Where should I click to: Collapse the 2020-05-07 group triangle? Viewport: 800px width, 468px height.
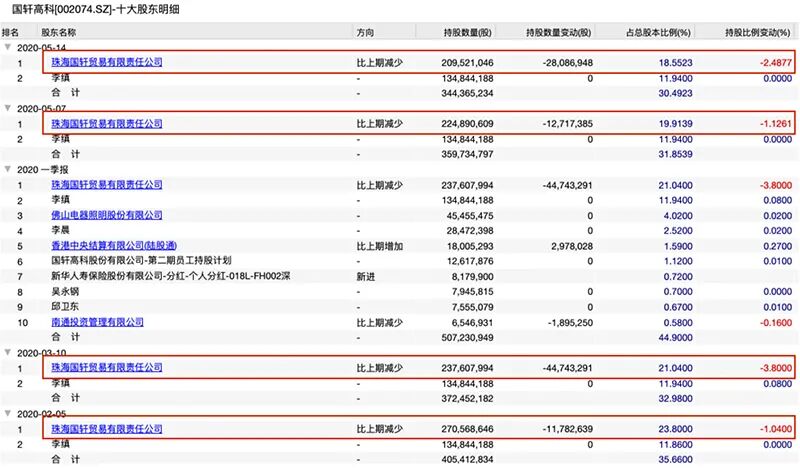click(8, 108)
